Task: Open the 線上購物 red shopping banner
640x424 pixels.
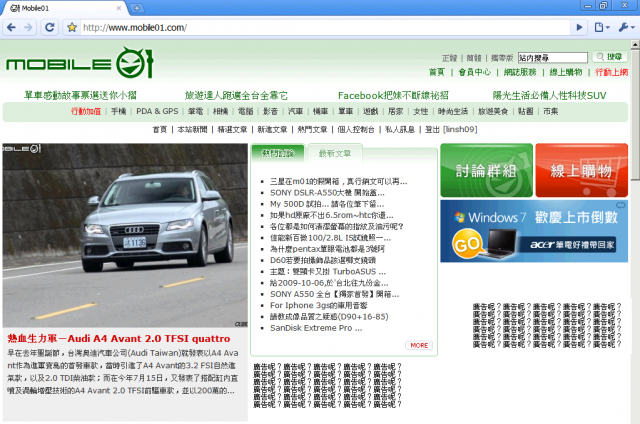Action: (x=581, y=170)
